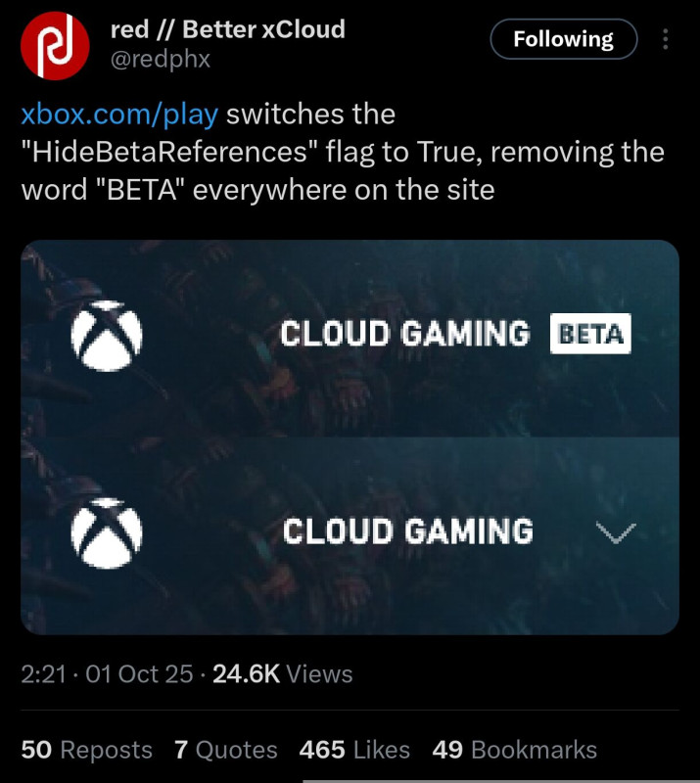Show the 50 Reposts list
Screen dimensions: 700x783
[x=86, y=750]
